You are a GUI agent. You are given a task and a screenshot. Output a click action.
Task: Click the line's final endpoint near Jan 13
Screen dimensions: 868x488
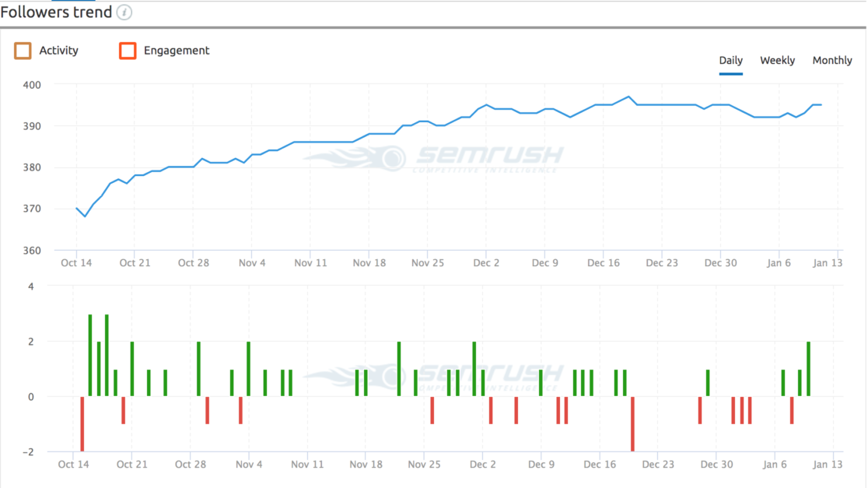point(821,105)
